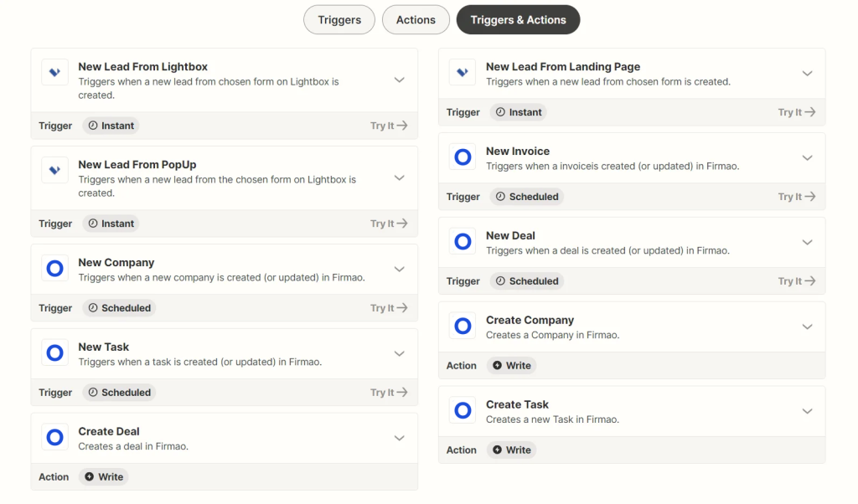858x504 pixels.
Task: Click the Firmao icon beside Create Task
Action: pyautogui.click(x=463, y=411)
